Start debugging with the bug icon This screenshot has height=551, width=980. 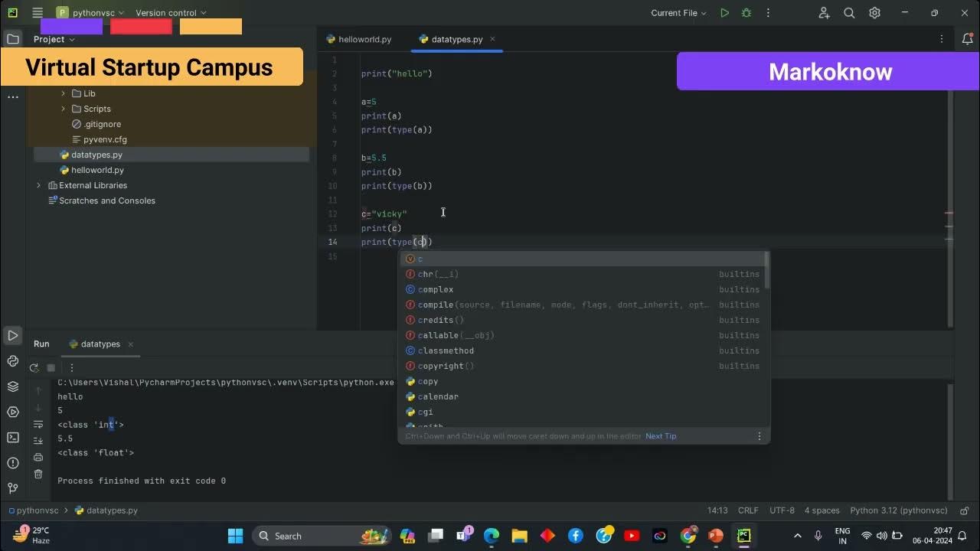(746, 13)
